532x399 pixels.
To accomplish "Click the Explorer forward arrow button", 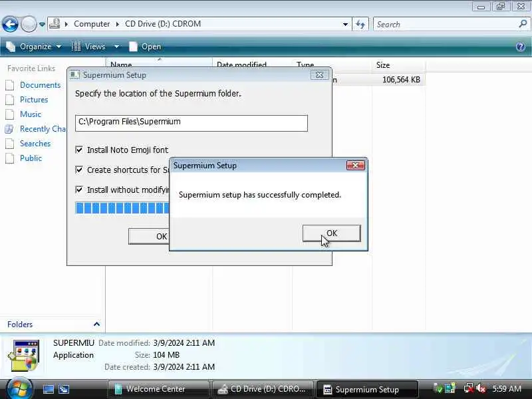I will (x=29, y=24).
